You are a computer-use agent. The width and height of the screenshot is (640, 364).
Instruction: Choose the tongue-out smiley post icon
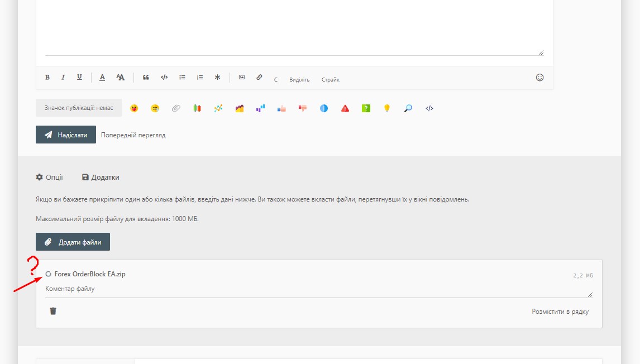click(x=134, y=108)
